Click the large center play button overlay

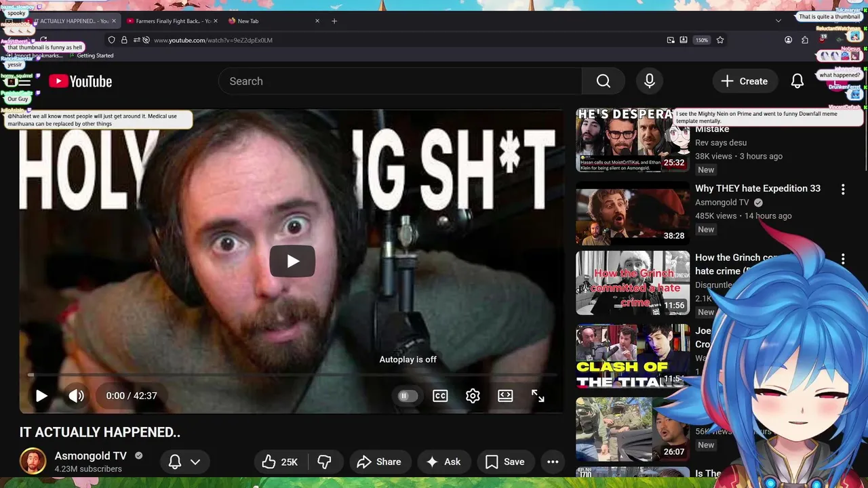click(x=292, y=261)
